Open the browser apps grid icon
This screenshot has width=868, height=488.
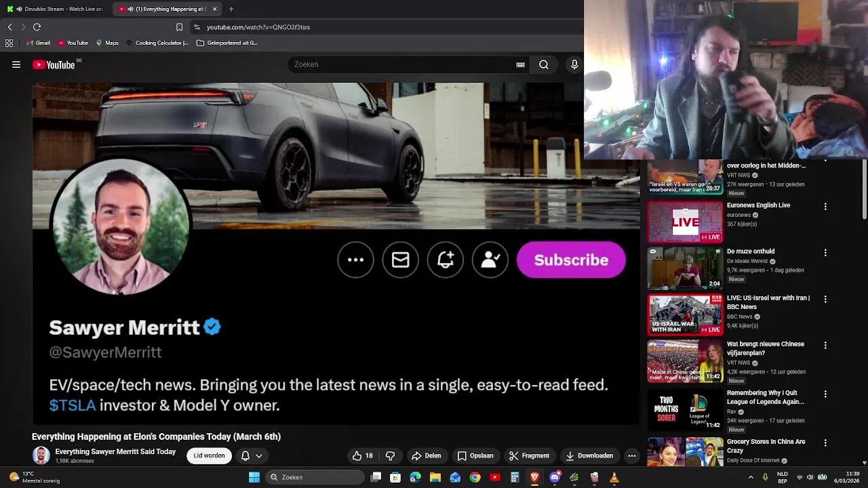click(x=9, y=43)
